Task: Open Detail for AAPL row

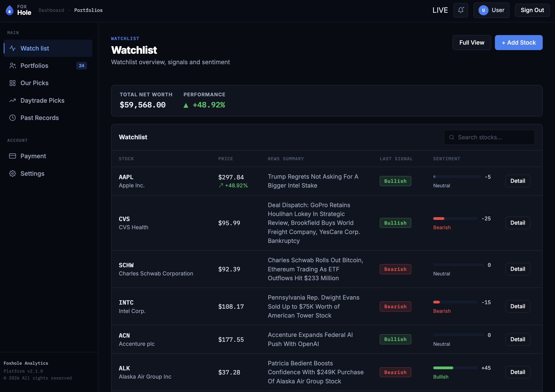Action: pyautogui.click(x=517, y=181)
